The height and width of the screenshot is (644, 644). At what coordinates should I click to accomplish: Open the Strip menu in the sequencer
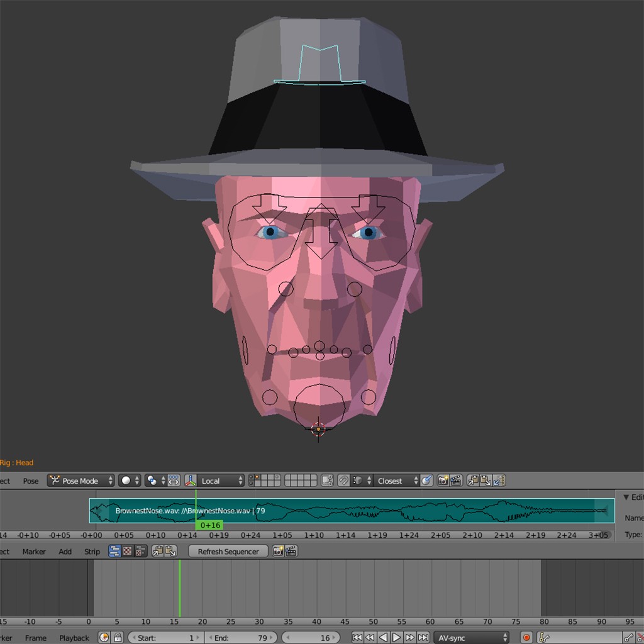tap(92, 552)
